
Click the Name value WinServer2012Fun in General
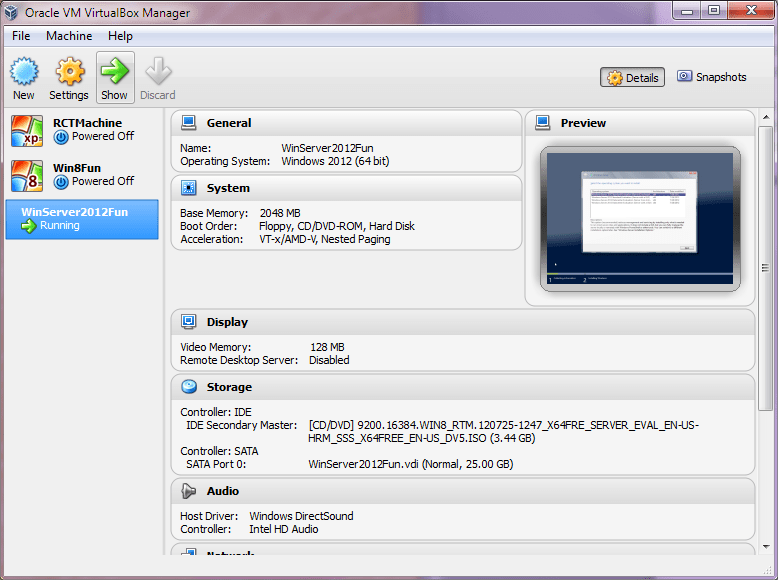pyautogui.click(x=327, y=148)
